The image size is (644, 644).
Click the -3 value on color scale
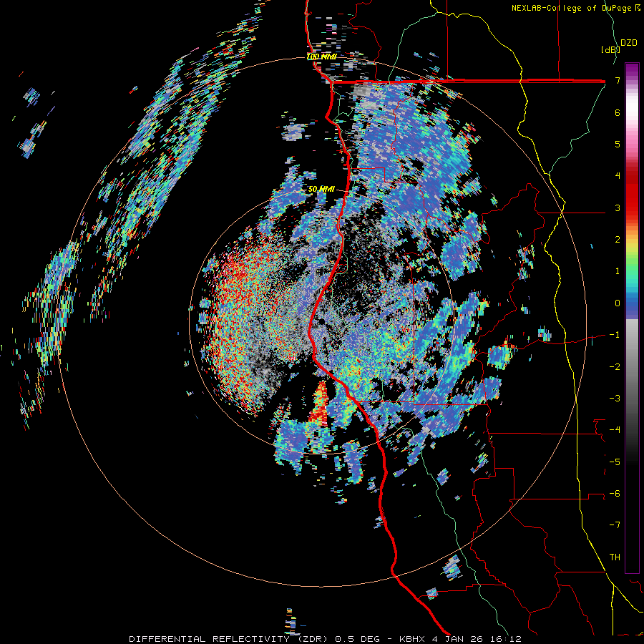(615, 399)
